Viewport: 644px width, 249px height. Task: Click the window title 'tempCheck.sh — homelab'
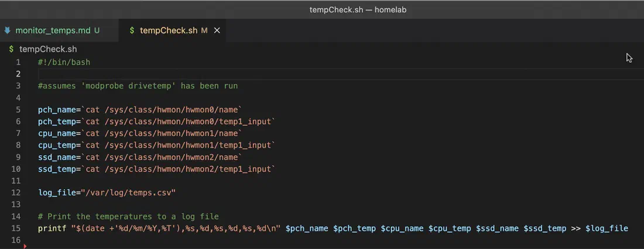point(358,9)
